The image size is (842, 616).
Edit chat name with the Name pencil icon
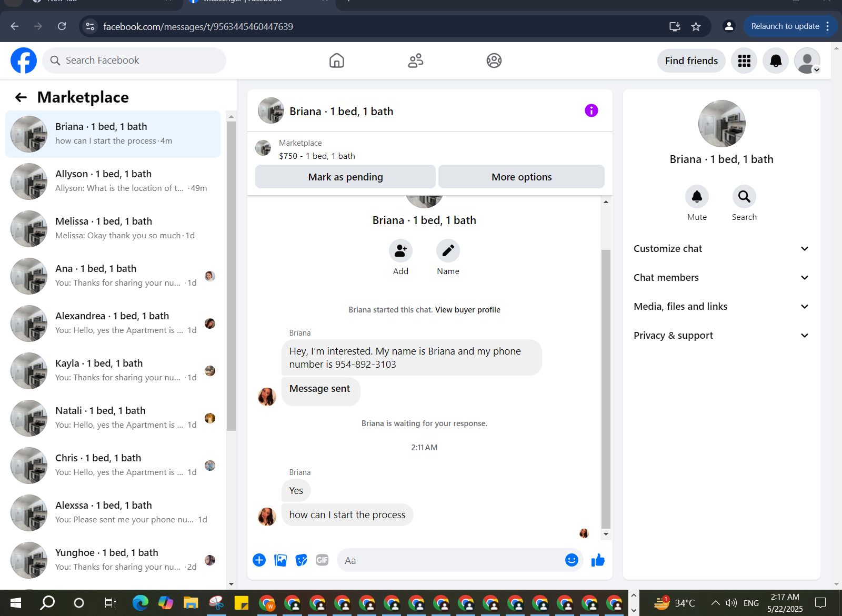[x=448, y=251]
